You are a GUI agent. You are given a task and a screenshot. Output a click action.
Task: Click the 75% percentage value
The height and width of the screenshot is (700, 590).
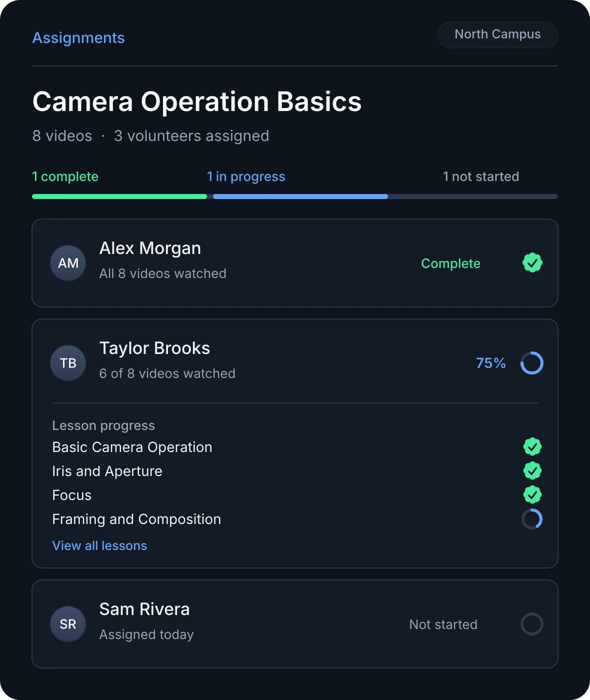click(491, 363)
